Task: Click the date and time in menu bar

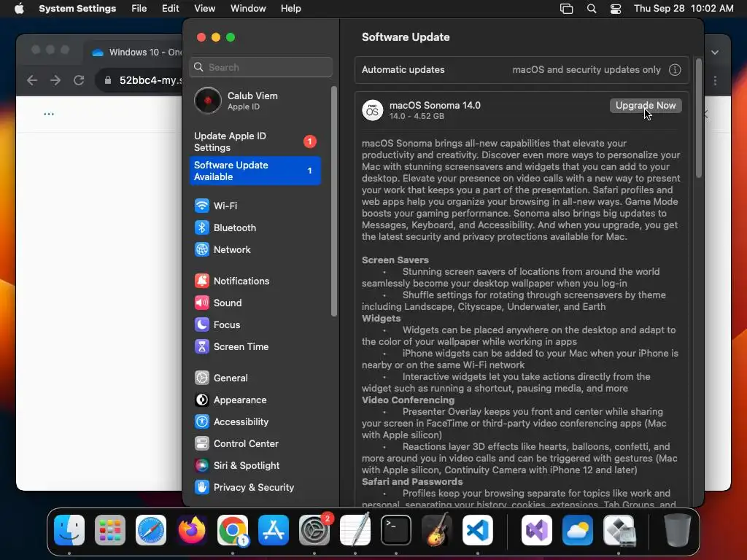Action: (684, 9)
